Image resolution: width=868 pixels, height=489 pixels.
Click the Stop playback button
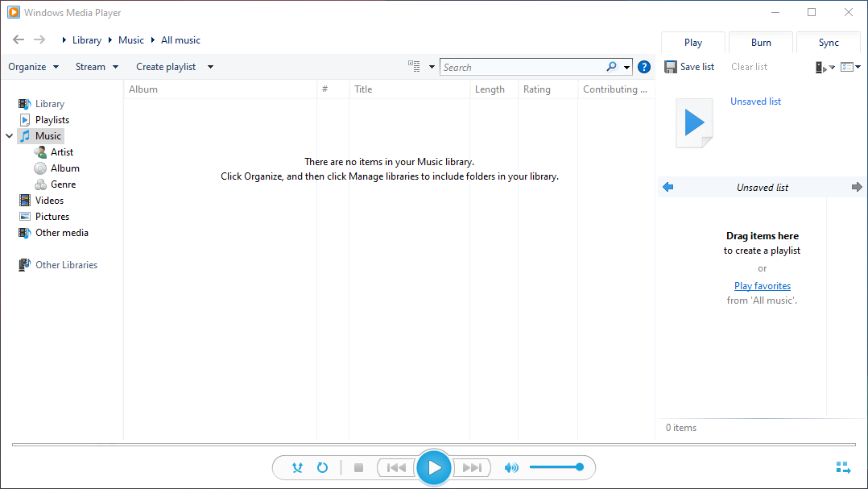point(359,467)
